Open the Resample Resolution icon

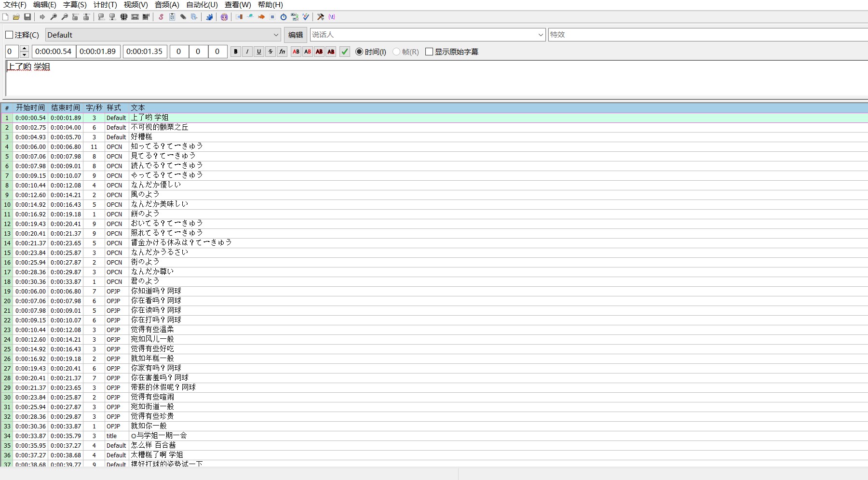point(272,17)
